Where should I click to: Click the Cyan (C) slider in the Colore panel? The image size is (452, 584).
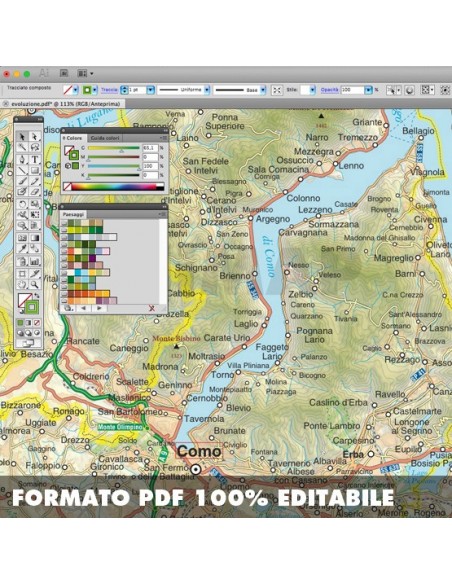click(x=114, y=148)
